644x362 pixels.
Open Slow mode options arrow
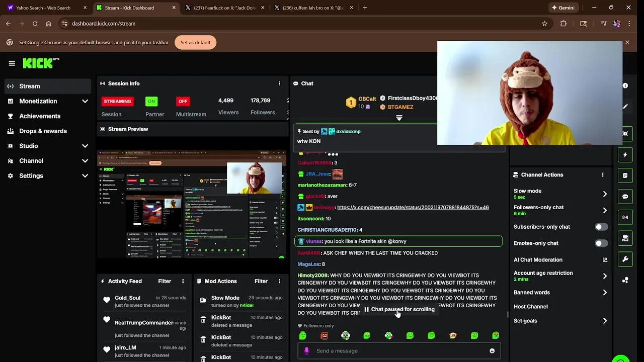605,194
